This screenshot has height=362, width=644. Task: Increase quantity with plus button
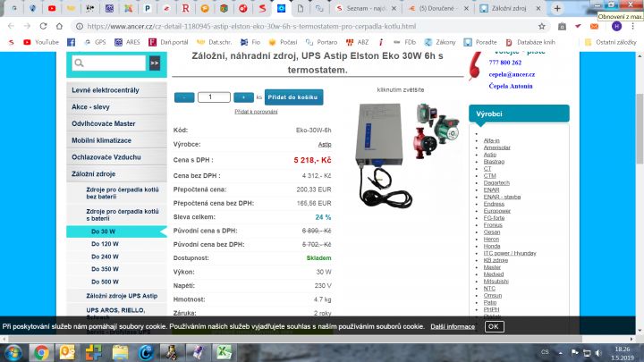[x=243, y=97]
